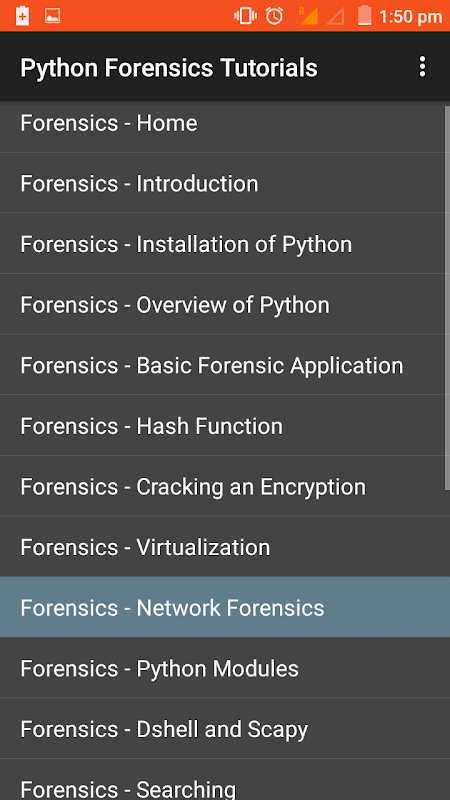Tap the battery level icon
The image size is (450, 800).
tap(364, 15)
